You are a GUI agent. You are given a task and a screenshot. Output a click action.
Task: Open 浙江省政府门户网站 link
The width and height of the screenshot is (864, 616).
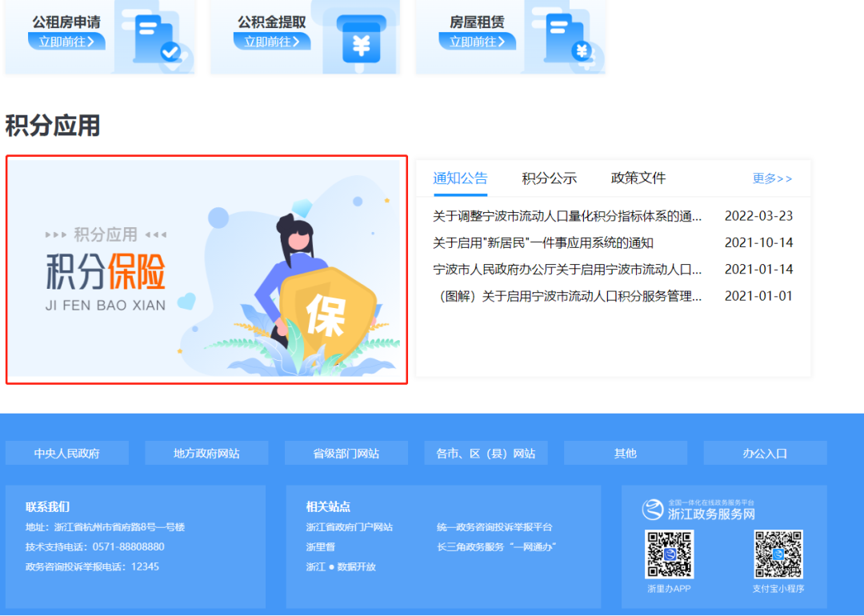pyautogui.click(x=350, y=527)
